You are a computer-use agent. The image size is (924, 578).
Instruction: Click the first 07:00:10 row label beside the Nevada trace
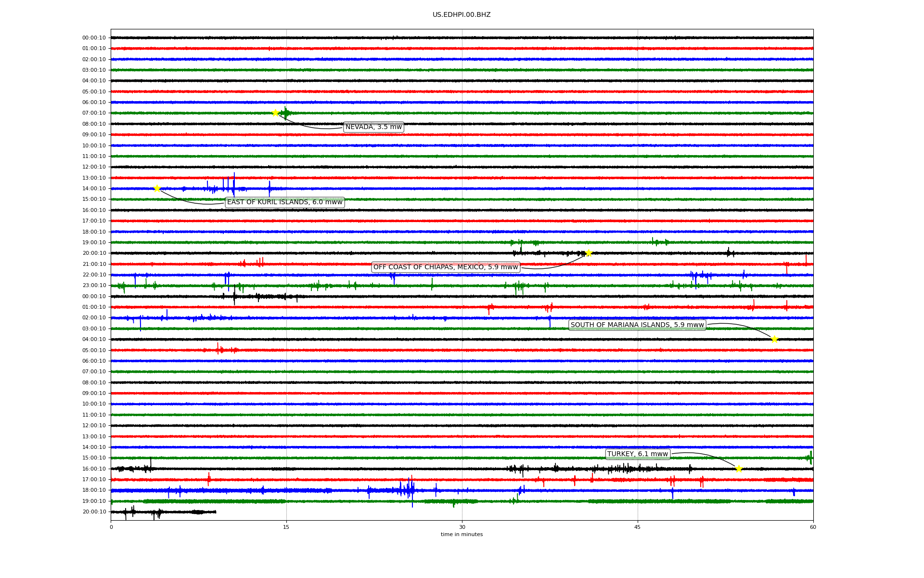click(x=94, y=113)
